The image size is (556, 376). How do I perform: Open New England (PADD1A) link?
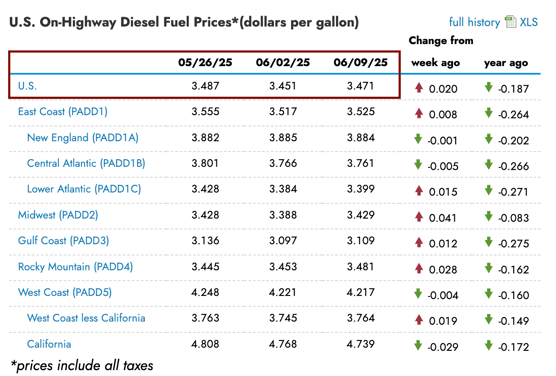(83, 138)
